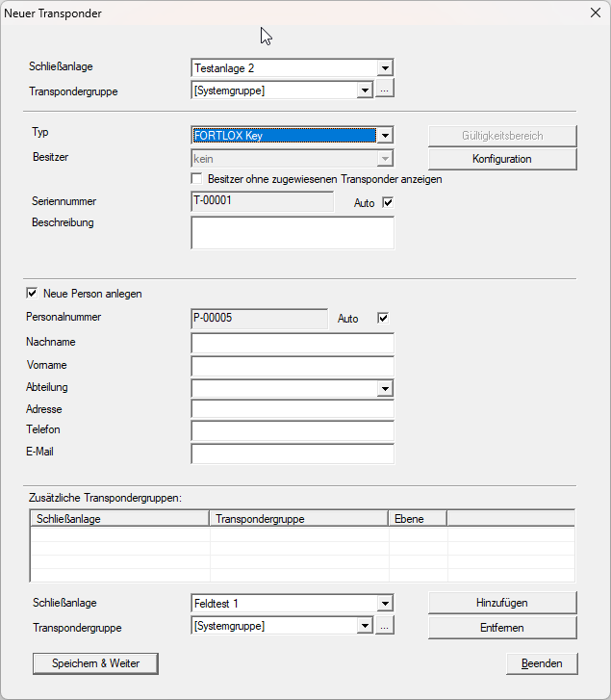Click the ellipsis button beside bottom Transpondergruppe
This screenshot has height=700, width=611.
(385, 626)
